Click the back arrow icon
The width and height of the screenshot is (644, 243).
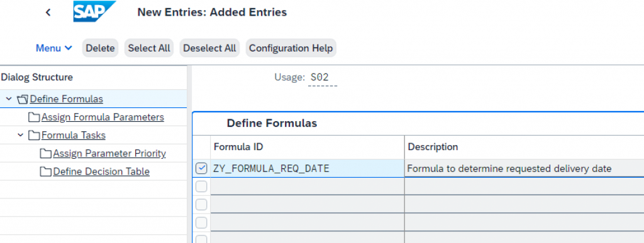48,13
